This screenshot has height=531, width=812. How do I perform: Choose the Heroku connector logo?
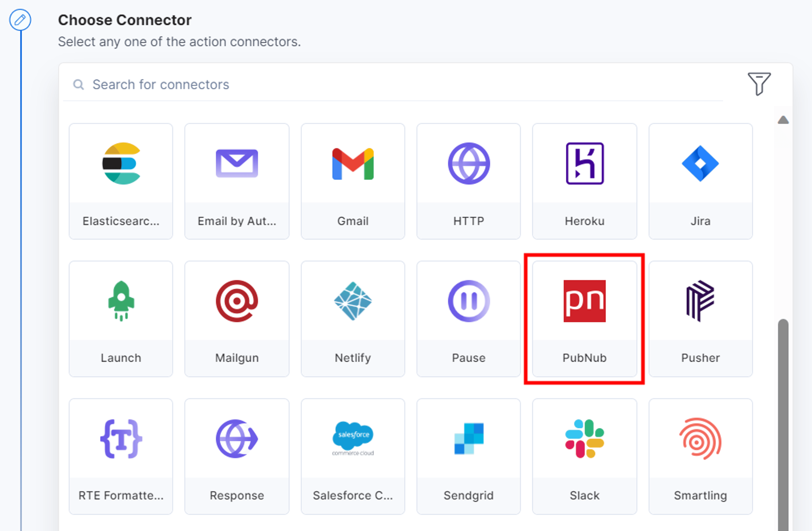585,164
